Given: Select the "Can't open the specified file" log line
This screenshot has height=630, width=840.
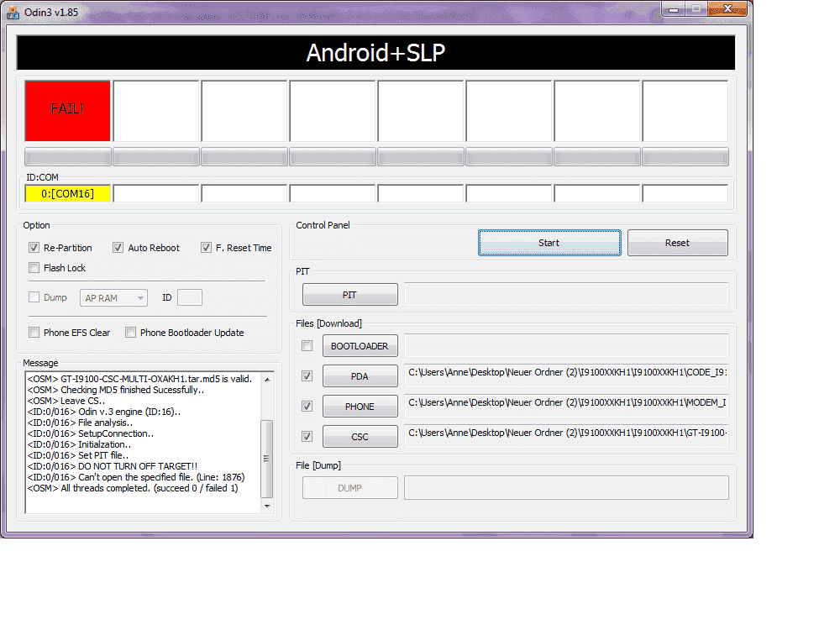Looking at the screenshot, I should 136,477.
